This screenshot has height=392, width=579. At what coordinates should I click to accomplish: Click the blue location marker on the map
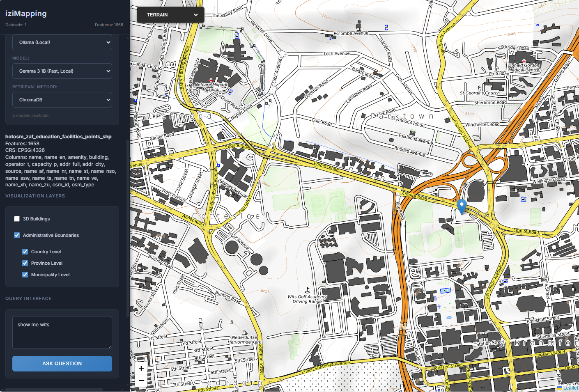pos(462,206)
